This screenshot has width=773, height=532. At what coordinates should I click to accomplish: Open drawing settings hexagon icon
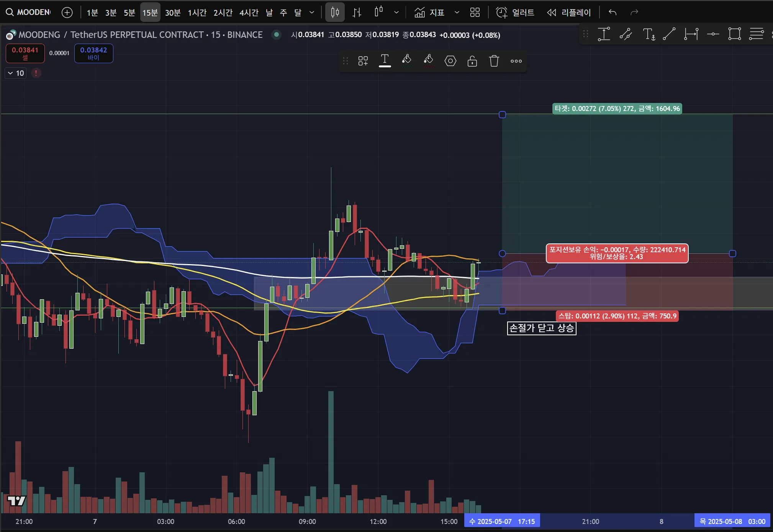450,61
